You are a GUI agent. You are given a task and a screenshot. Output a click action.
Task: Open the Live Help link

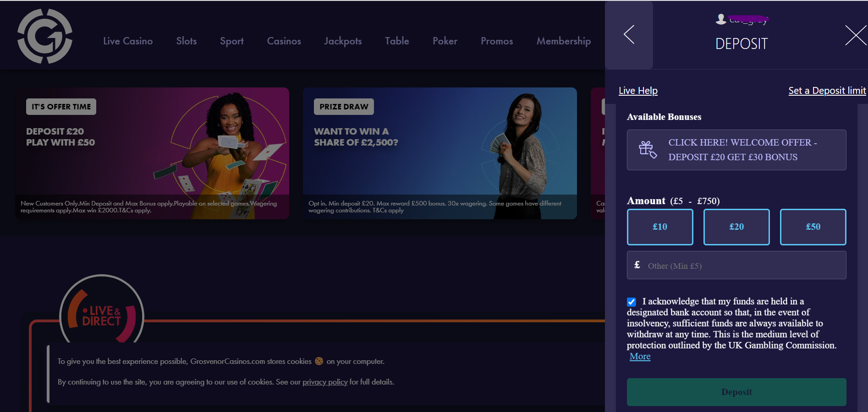click(638, 91)
